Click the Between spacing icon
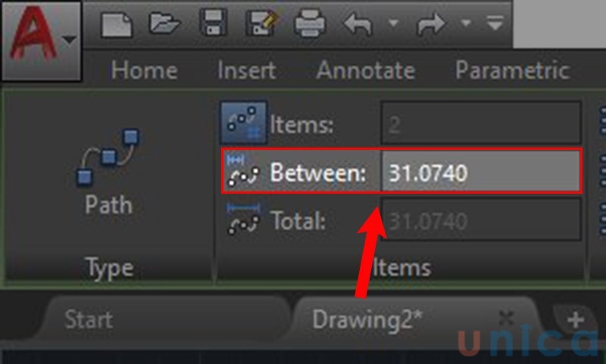 (x=243, y=170)
